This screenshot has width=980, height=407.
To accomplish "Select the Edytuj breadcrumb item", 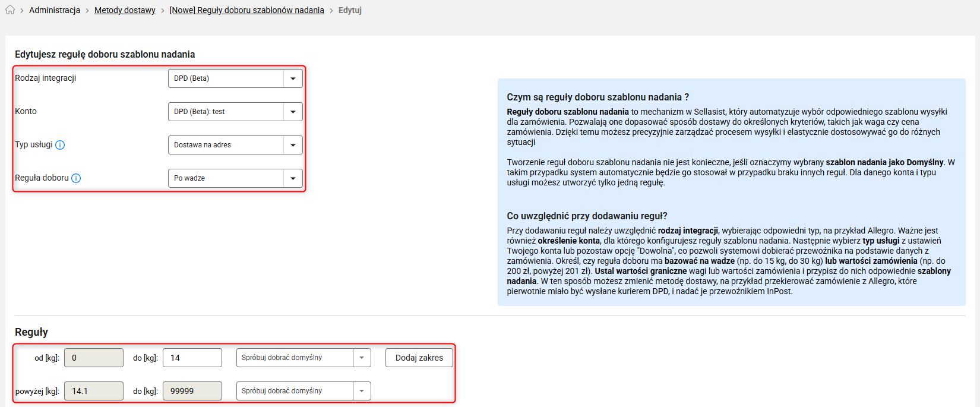I will [350, 10].
